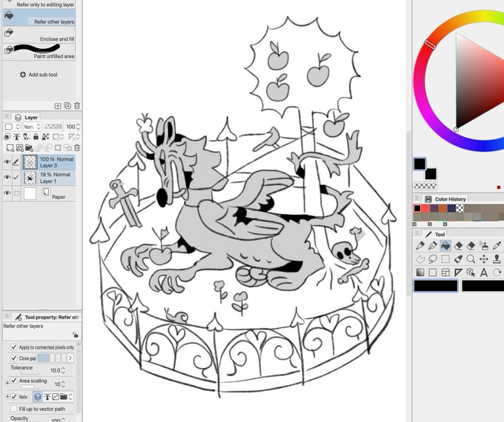Enable Fill up to vector path
The width and height of the screenshot is (504, 422).
pyautogui.click(x=13, y=409)
